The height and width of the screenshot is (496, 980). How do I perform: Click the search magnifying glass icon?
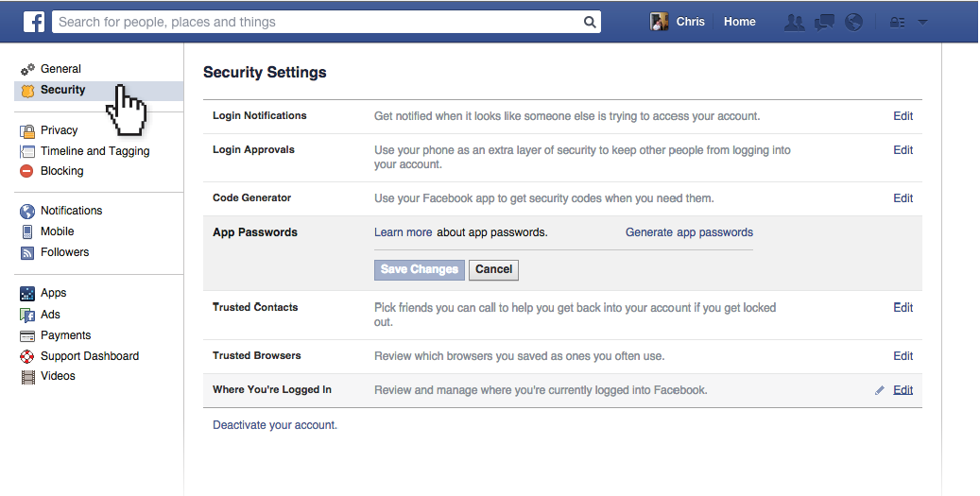pyautogui.click(x=590, y=22)
